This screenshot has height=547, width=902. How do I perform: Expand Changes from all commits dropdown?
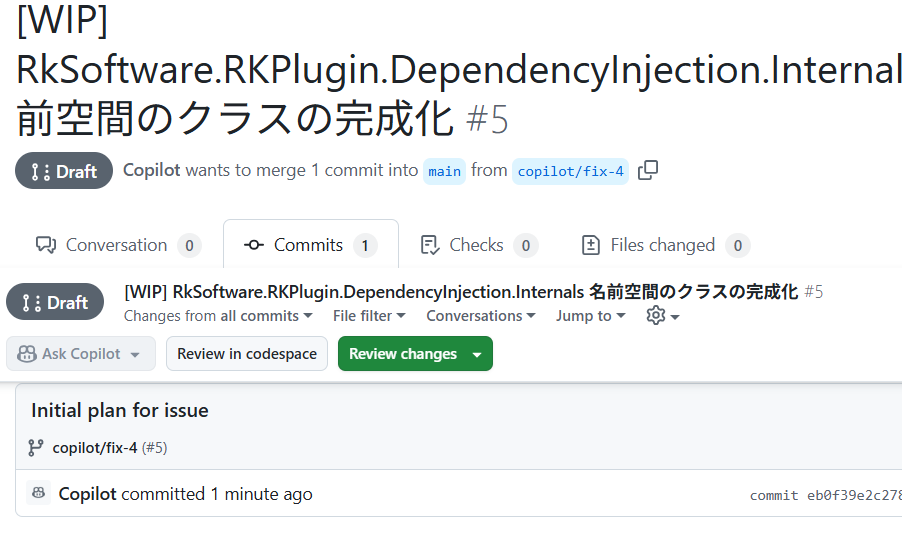(x=218, y=316)
